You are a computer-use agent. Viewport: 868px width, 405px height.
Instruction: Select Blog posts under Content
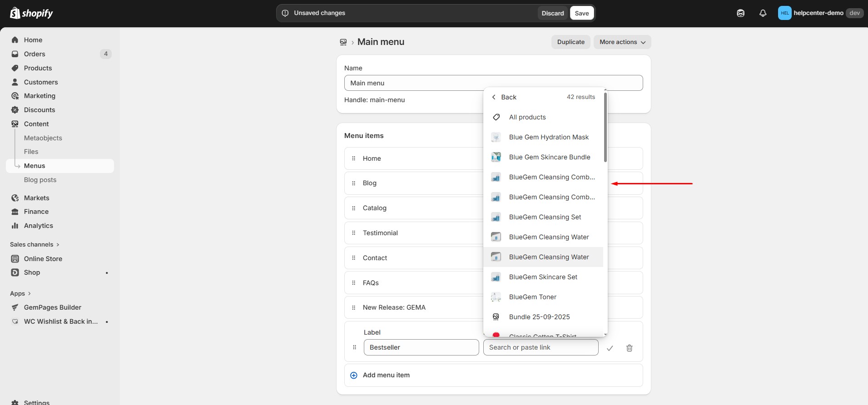point(40,180)
